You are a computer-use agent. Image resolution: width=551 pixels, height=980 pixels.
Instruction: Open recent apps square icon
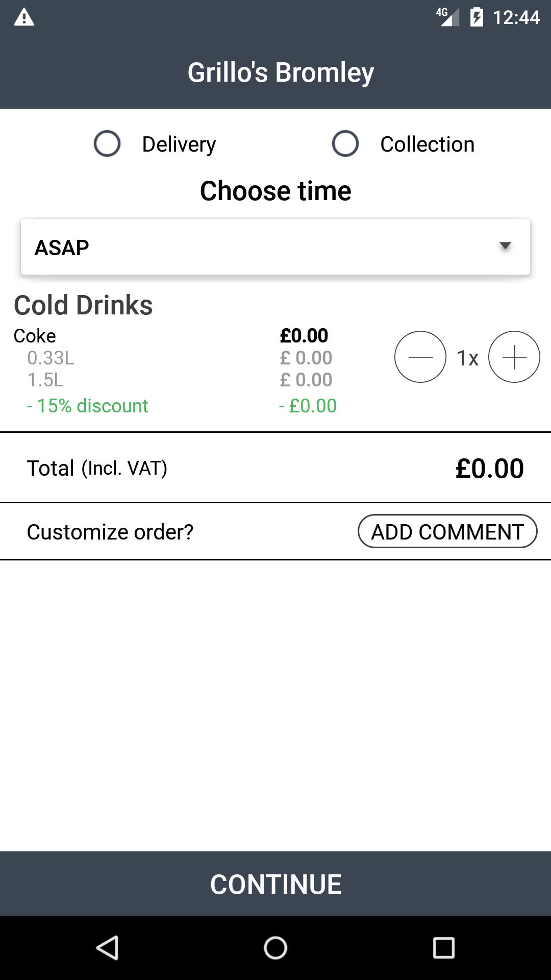[x=443, y=948]
